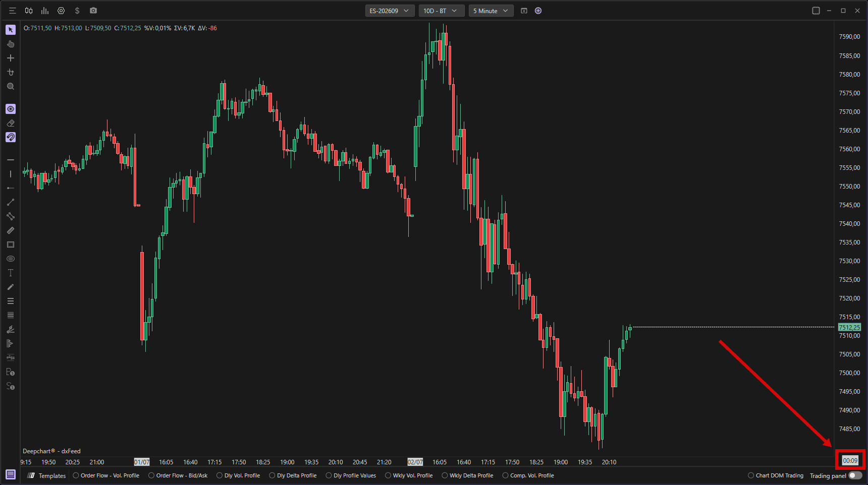868x485 pixels.
Task: Open the hamburger main menu
Action: (x=13, y=11)
